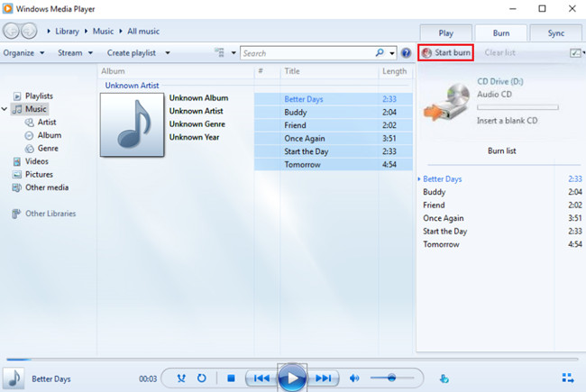Skip to the previous track
The image size is (586, 392).
tap(261, 378)
